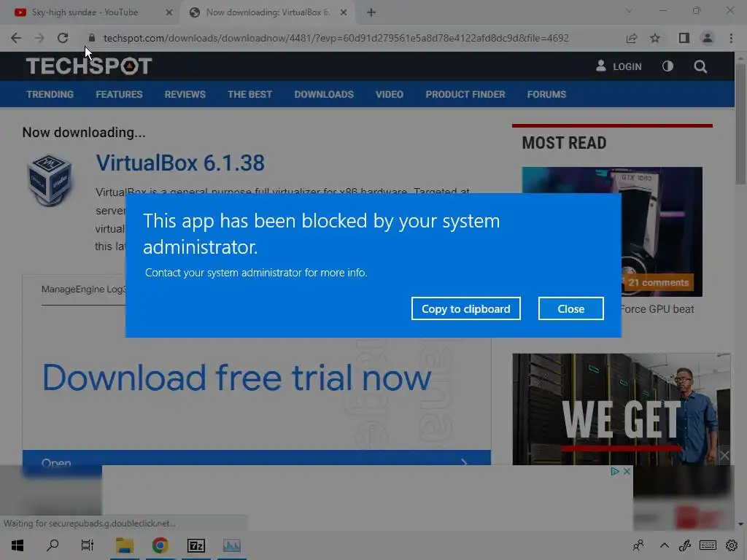Viewport: 747px width, 560px height.
Task: Click the WE GET server room ad image
Action: pyautogui.click(x=622, y=409)
